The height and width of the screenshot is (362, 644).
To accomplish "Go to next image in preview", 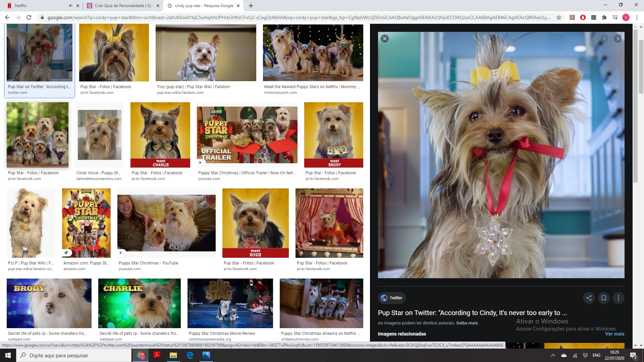I will click(618, 39).
